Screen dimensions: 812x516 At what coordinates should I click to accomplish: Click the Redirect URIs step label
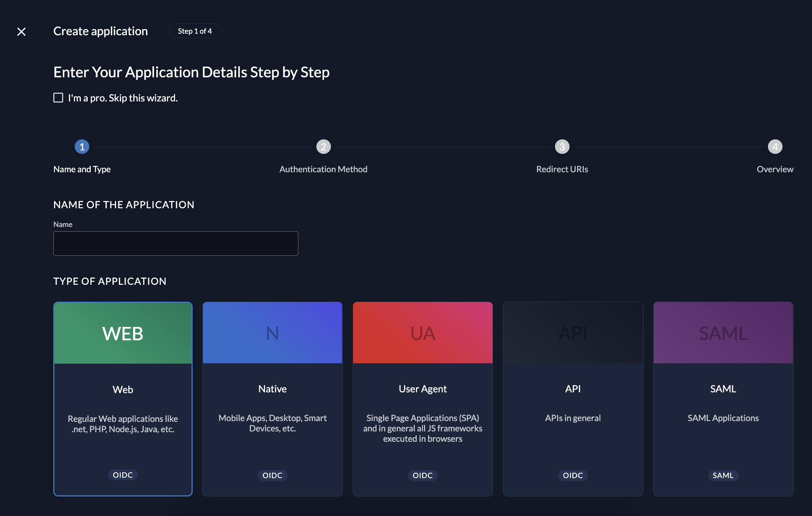562,169
